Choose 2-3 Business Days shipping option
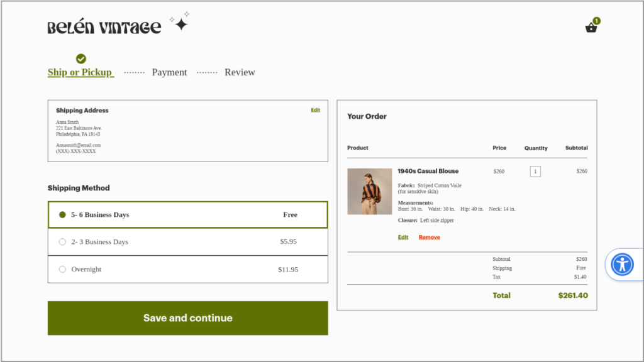This screenshot has height=362, width=644. click(62, 242)
